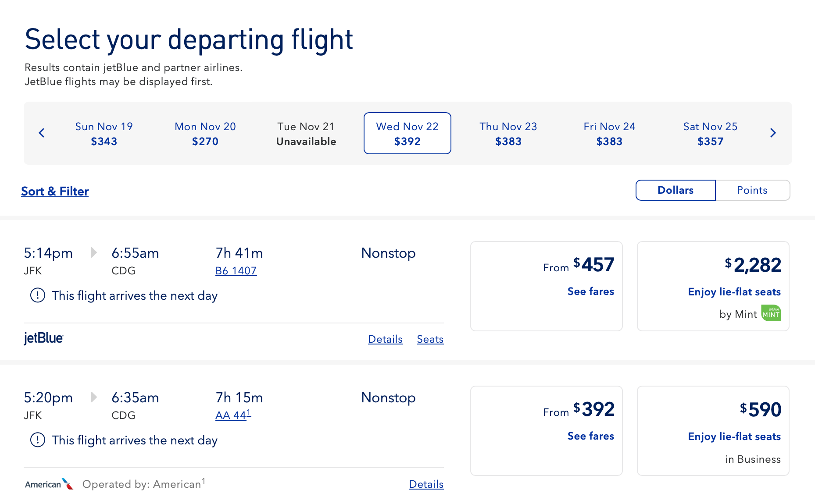Click the jetBlue Mint badge icon
Image resolution: width=815 pixels, height=504 pixels.
click(771, 313)
